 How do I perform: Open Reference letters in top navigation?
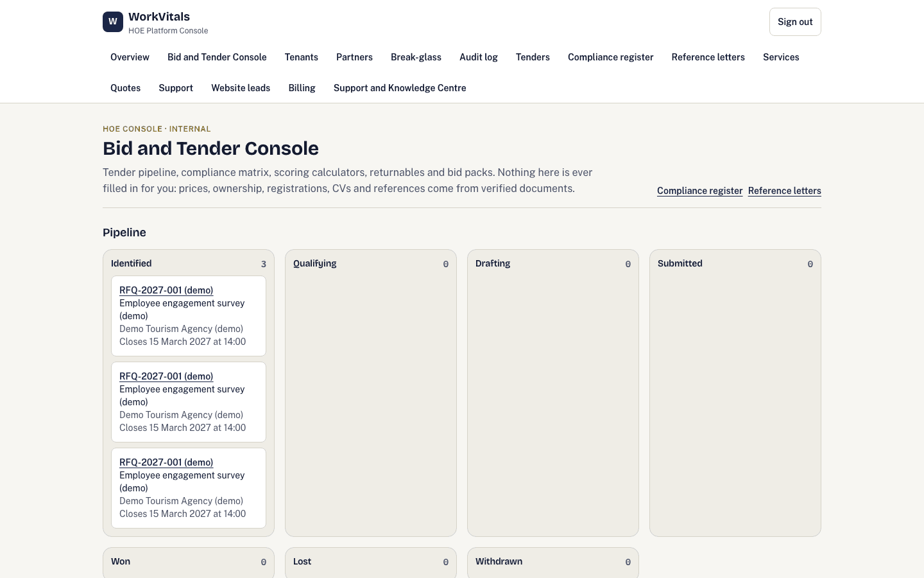[x=708, y=57]
